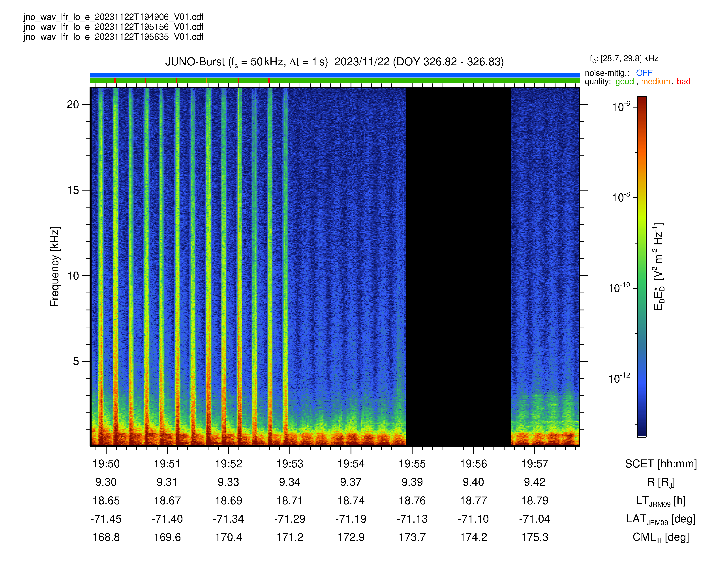
Task: Click the 10^-6 colorbar label
Action: 621,106
